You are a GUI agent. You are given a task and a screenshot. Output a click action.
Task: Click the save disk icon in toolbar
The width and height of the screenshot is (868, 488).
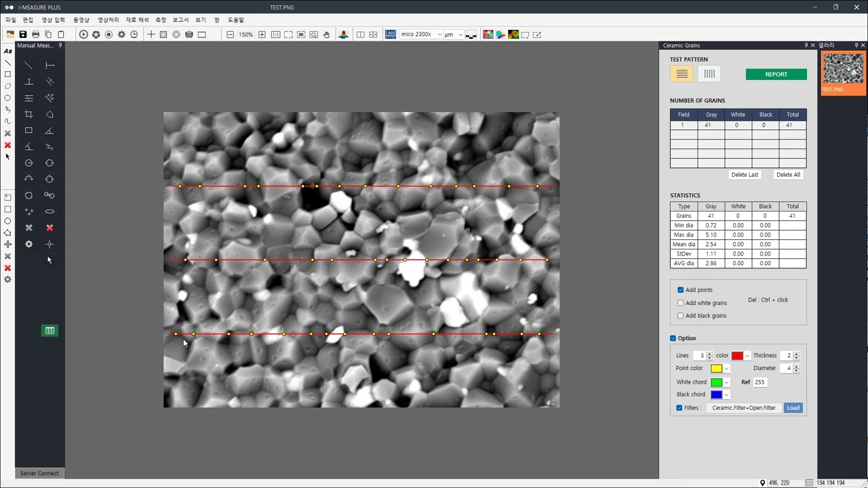point(23,35)
